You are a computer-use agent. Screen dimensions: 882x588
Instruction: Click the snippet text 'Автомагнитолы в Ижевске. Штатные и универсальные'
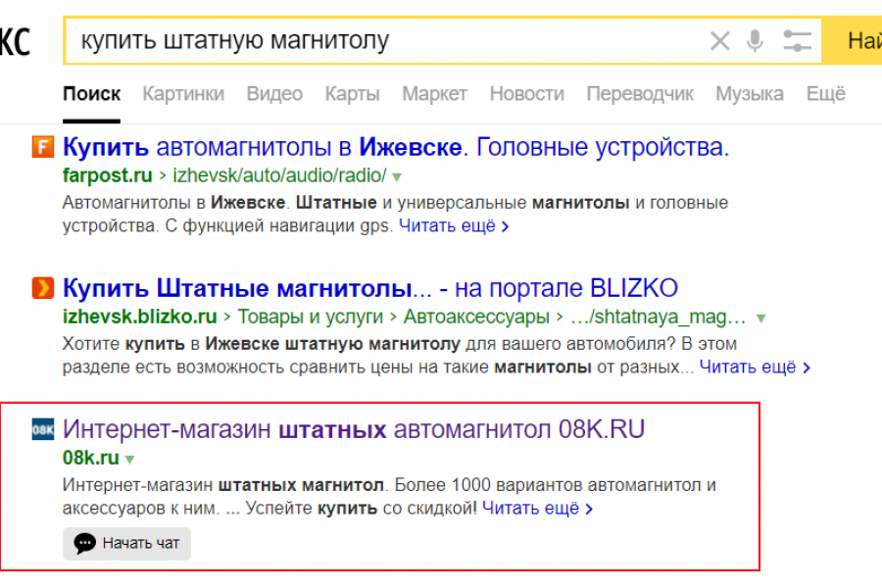[x=294, y=203]
